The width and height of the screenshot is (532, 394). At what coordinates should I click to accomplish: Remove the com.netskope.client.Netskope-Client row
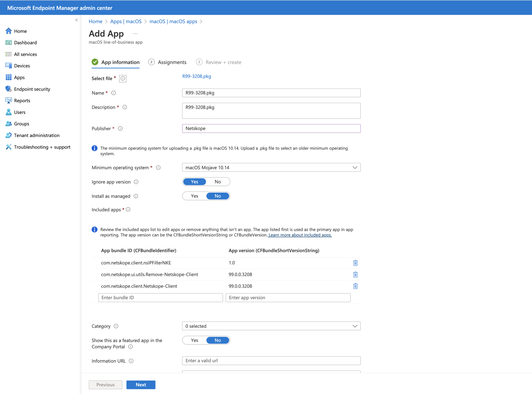355,286
